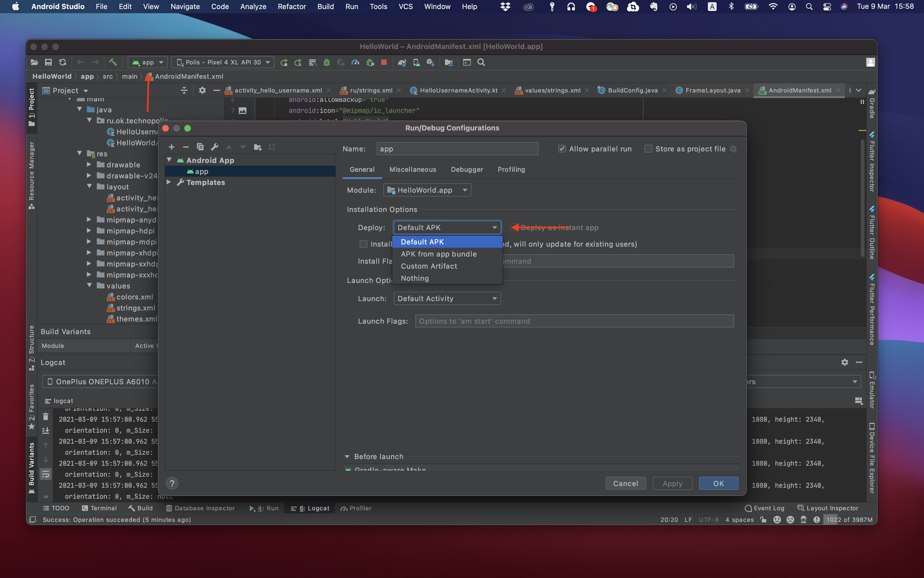Remove configuration with minus icon
Image resolution: width=924 pixels, height=578 pixels.
(x=186, y=147)
